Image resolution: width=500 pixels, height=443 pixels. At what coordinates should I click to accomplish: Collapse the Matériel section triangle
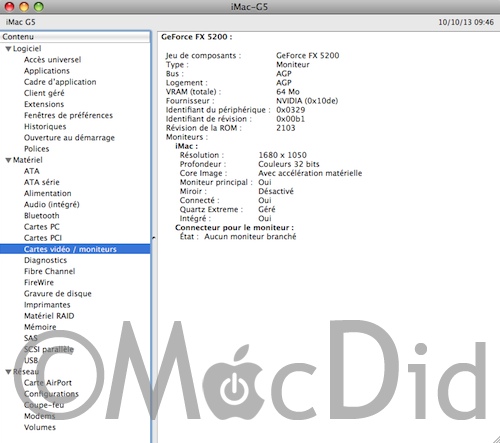coord(8,160)
